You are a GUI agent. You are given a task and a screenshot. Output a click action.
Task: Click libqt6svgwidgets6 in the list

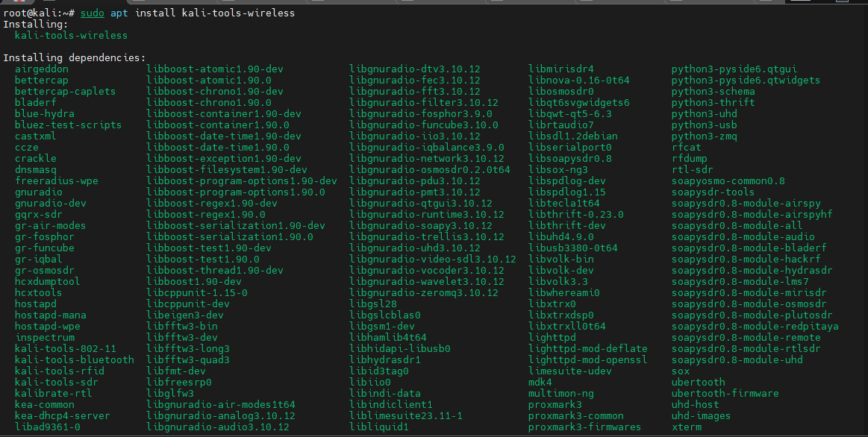(579, 102)
